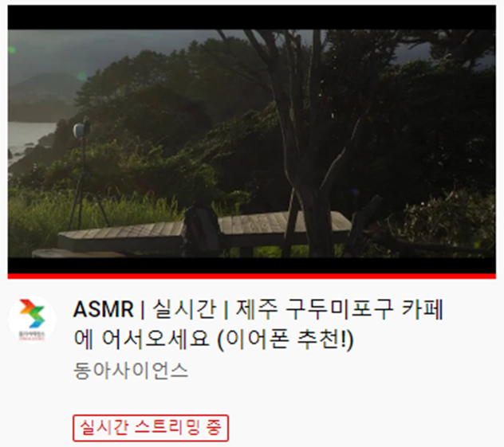Click the misty distant hill in thumbnail
This screenshot has width=504, height=447.
pyautogui.click(x=41, y=96)
